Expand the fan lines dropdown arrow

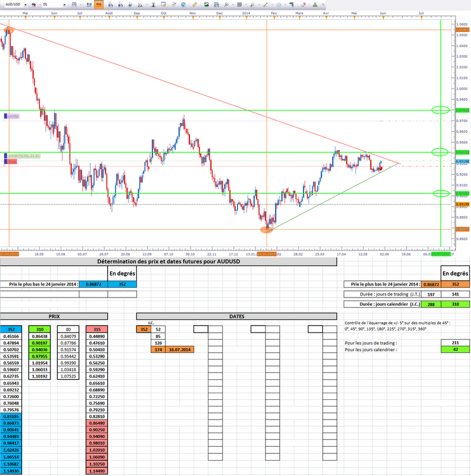click(258, 5)
